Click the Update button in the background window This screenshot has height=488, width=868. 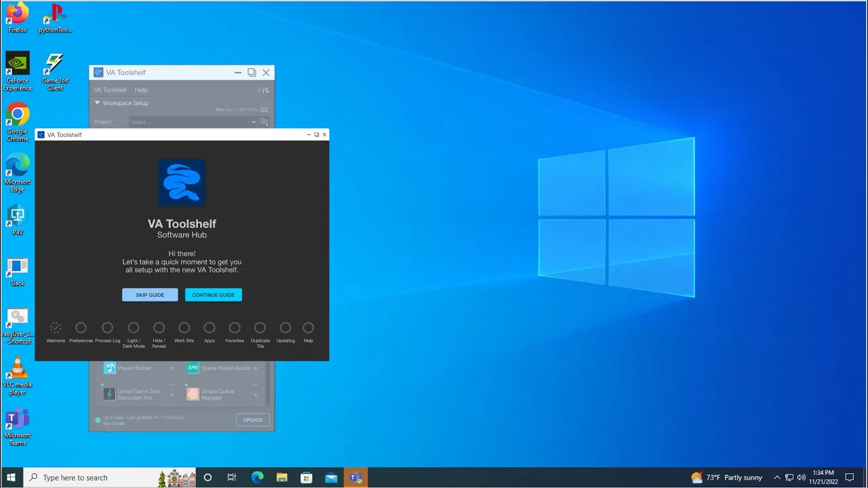coord(253,420)
